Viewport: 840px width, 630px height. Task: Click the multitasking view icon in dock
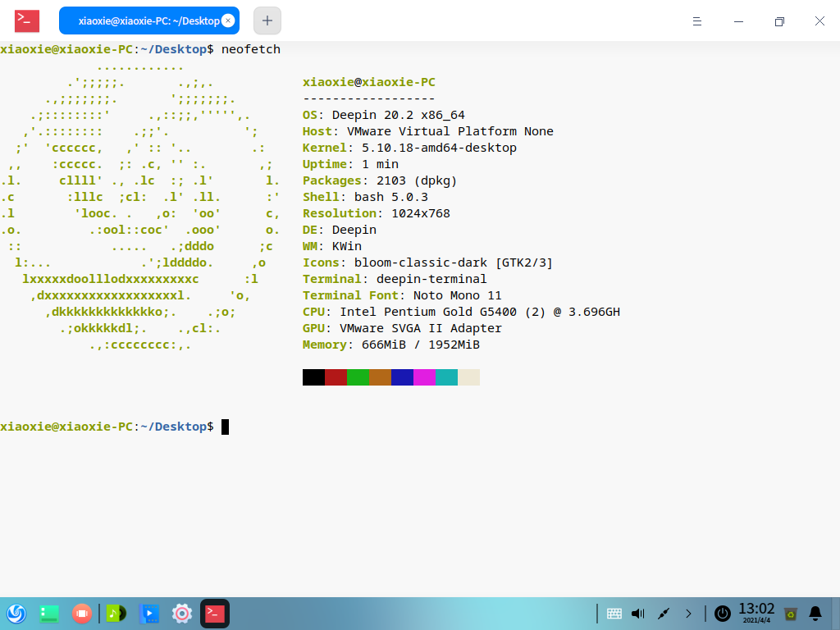[49, 613]
